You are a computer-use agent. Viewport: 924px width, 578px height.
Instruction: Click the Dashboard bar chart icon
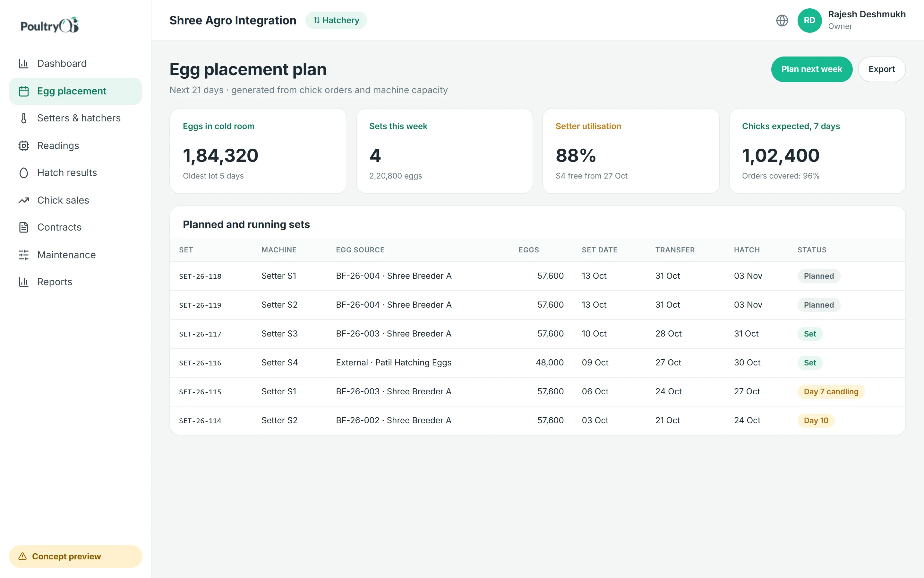24,64
